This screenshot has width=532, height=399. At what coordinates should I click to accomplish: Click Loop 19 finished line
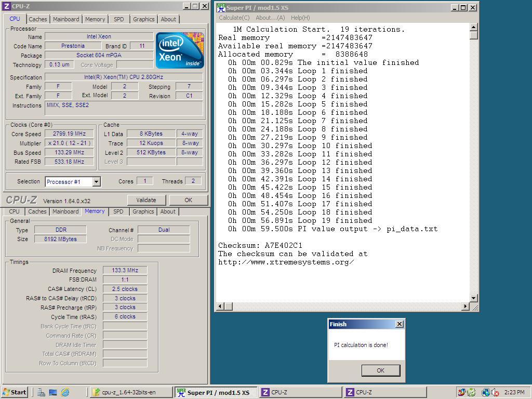coord(300,220)
